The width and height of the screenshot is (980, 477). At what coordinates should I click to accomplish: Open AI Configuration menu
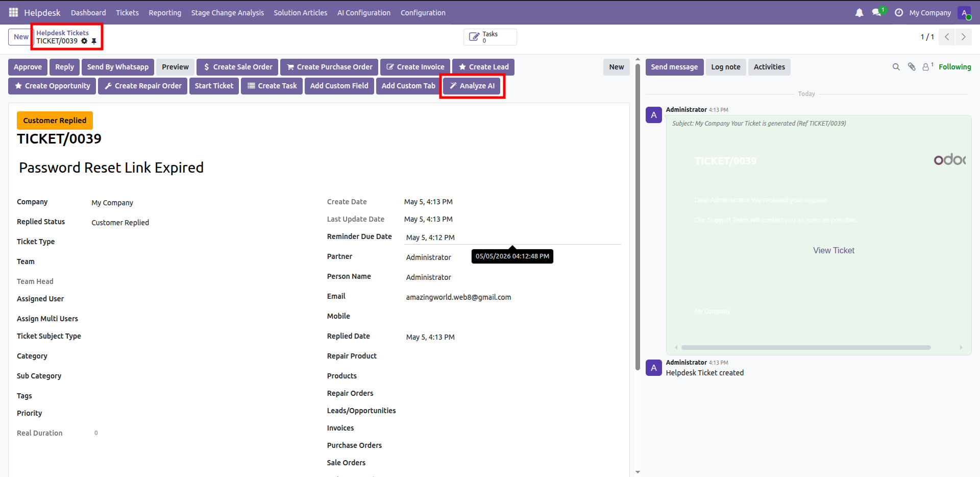364,12
